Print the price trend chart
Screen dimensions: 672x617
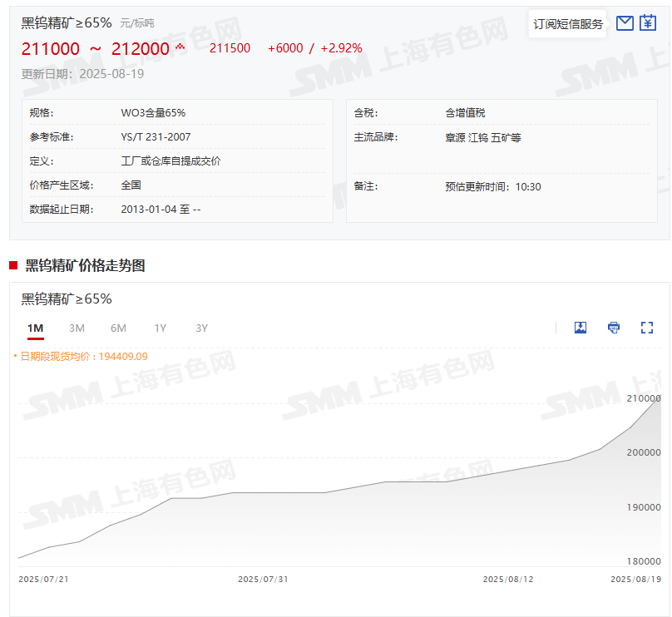point(614,328)
